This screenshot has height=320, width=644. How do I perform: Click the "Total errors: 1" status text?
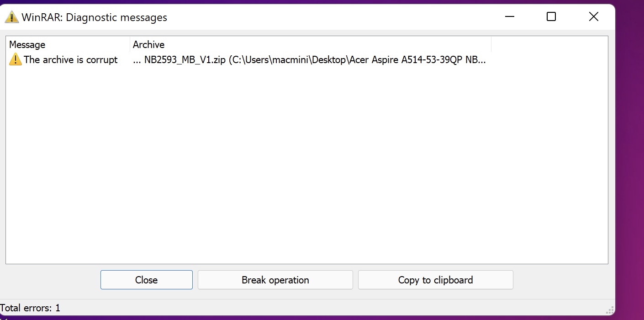[30, 308]
